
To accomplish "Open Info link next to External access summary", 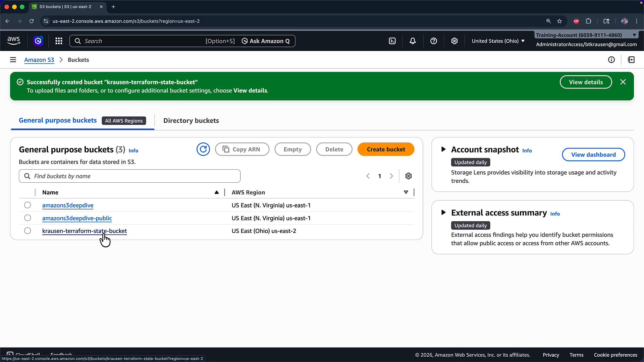I will point(555,214).
